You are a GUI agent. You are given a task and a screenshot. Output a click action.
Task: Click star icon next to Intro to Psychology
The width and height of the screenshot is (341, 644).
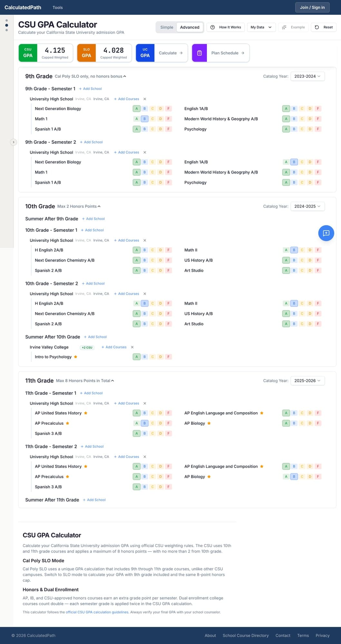tap(75, 357)
